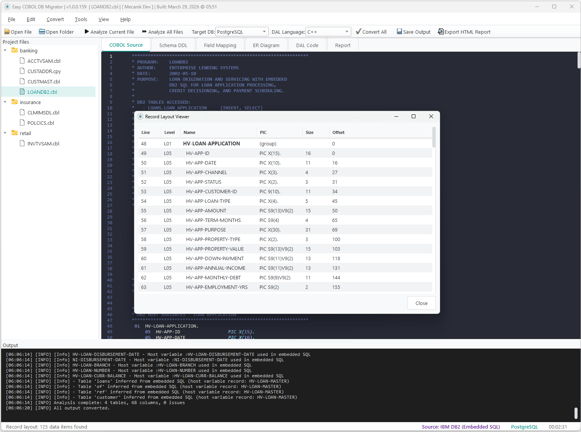This screenshot has height=432, width=581.
Task: Switch to the Field Mapping tab
Action: click(220, 45)
